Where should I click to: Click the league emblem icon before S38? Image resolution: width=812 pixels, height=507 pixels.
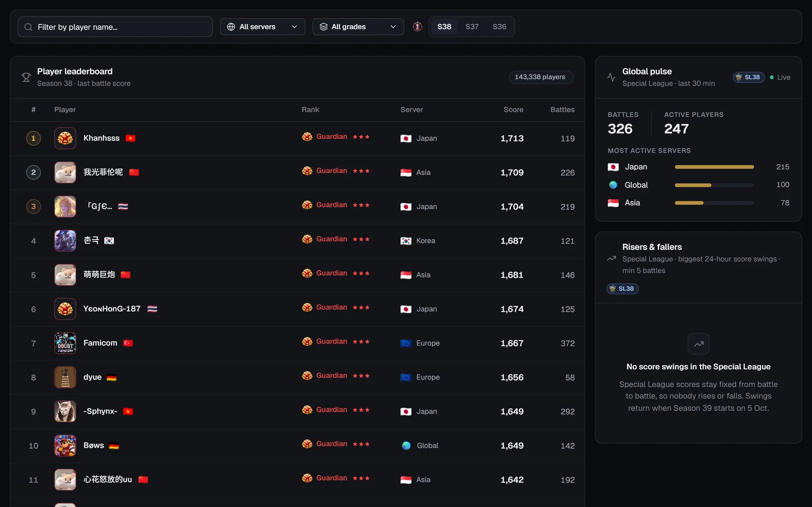(417, 27)
